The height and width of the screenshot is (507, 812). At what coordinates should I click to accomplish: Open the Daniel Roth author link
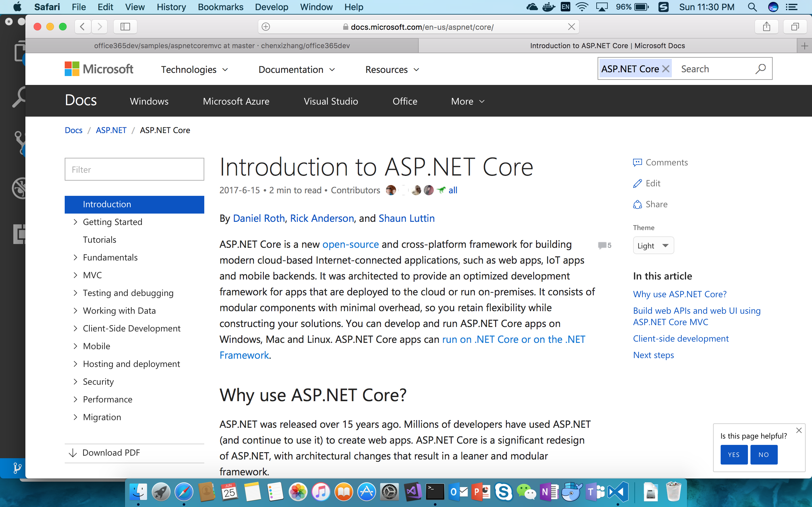(x=259, y=218)
